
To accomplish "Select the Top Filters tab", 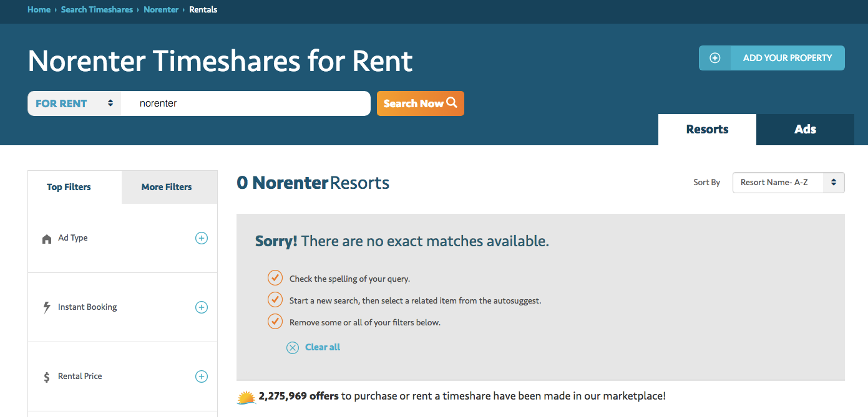I will (69, 187).
